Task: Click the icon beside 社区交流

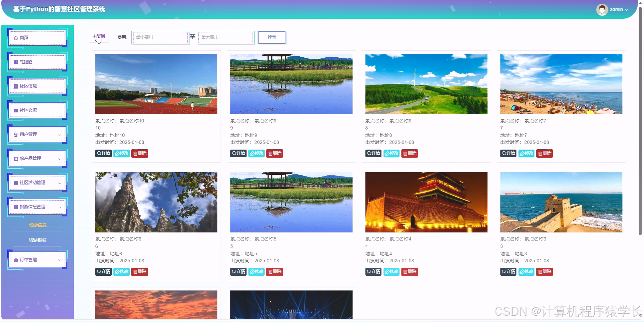Action: pyautogui.click(x=16, y=110)
